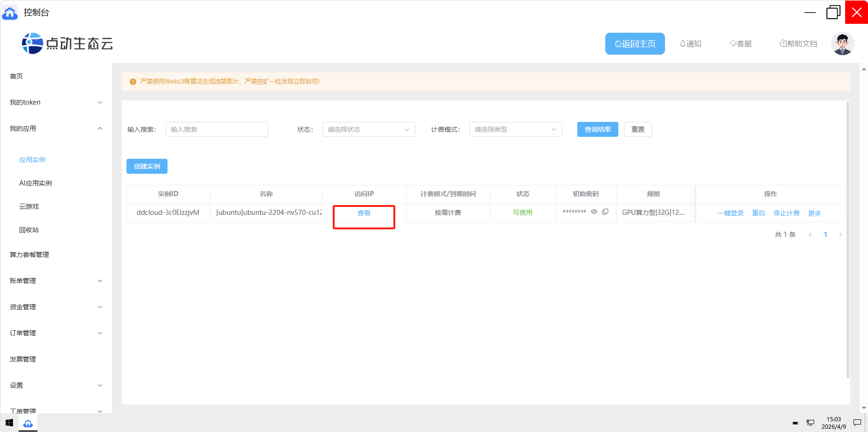Expand the 我的token sidebar menu
The image size is (868, 432).
[x=56, y=102]
